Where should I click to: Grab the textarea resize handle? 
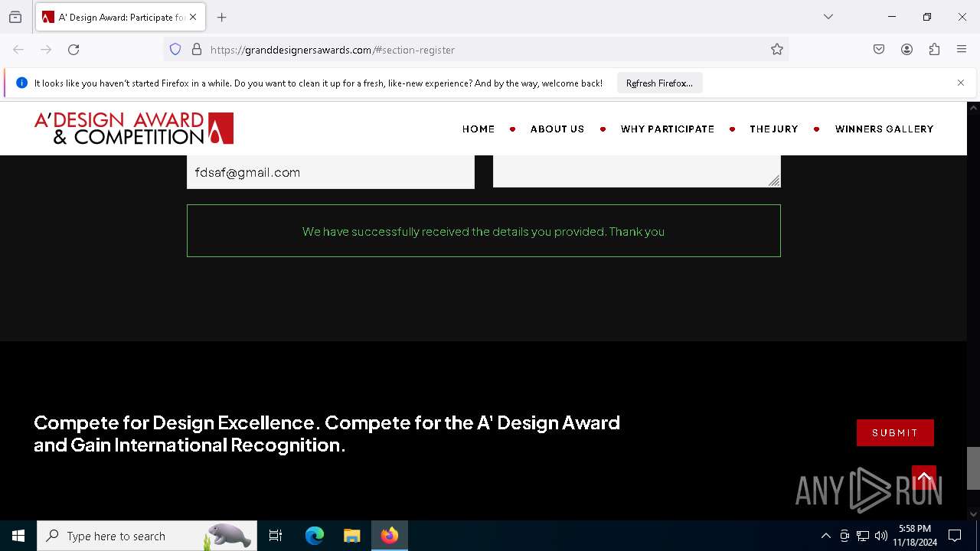pyautogui.click(x=774, y=181)
